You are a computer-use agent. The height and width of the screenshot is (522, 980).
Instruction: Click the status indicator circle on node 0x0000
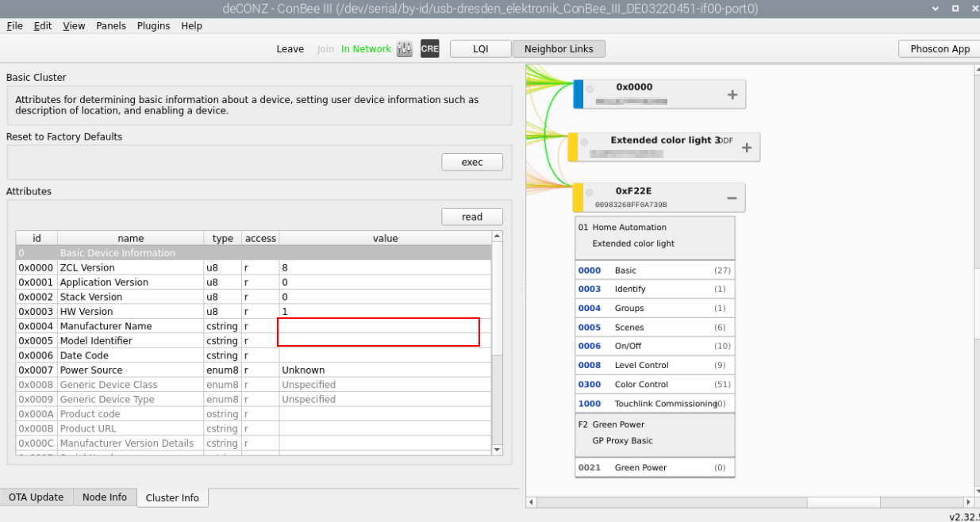pyautogui.click(x=589, y=89)
